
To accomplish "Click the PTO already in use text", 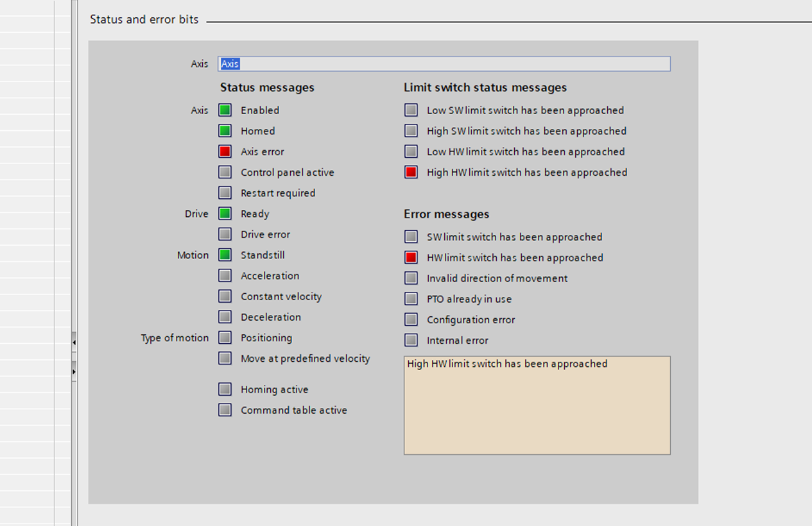I will pos(469,299).
